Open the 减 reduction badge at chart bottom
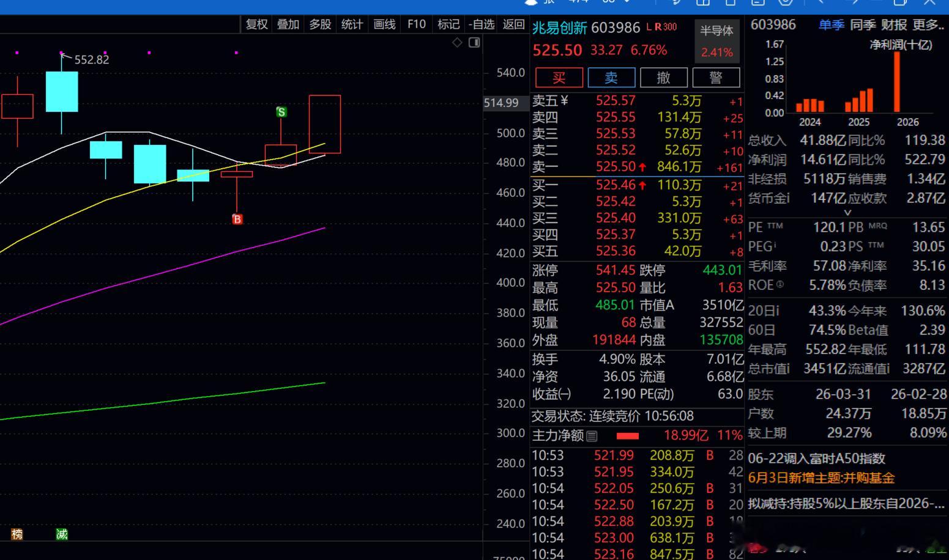 point(62,534)
